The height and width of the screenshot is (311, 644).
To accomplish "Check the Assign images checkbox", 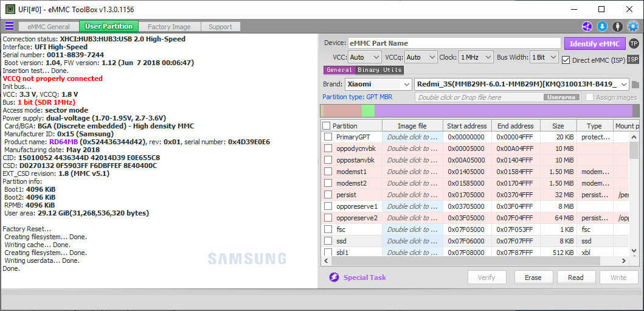I will [590, 97].
